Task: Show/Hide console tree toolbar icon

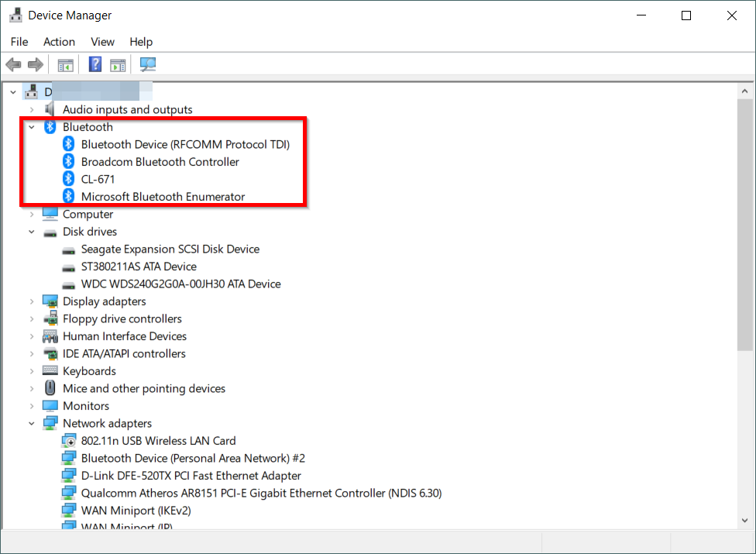Action: tap(66, 64)
